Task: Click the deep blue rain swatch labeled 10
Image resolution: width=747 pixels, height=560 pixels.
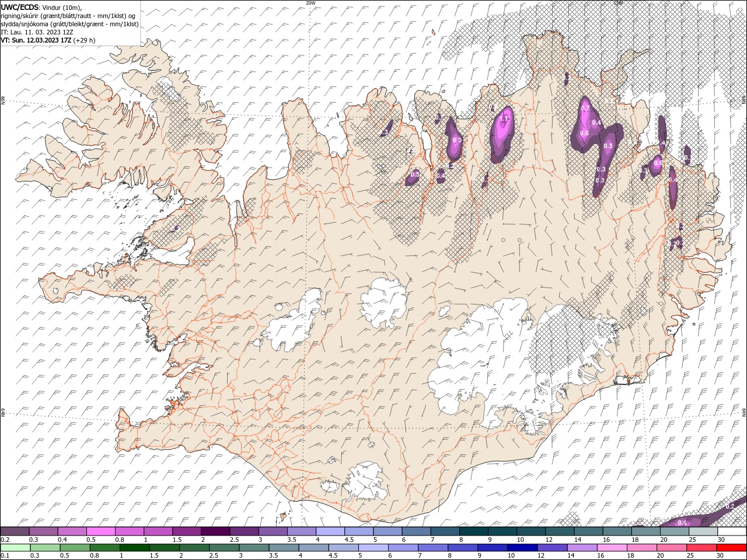Action: [522, 548]
